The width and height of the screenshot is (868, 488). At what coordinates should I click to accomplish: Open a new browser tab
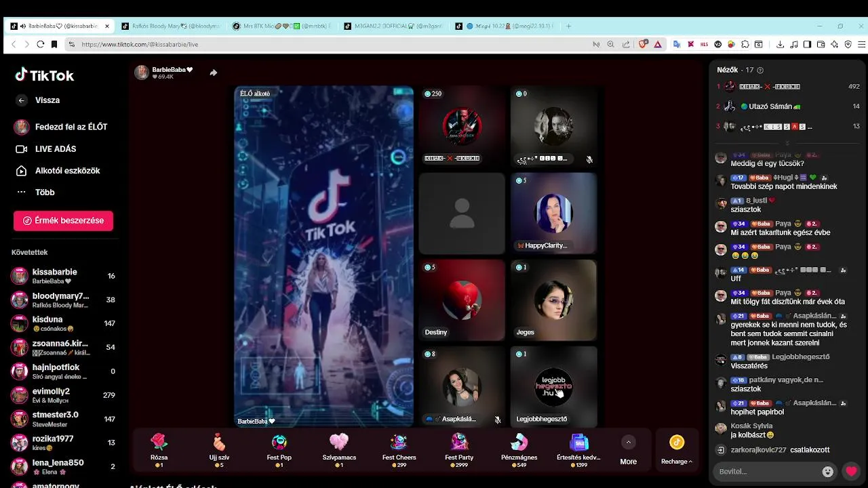click(x=568, y=26)
